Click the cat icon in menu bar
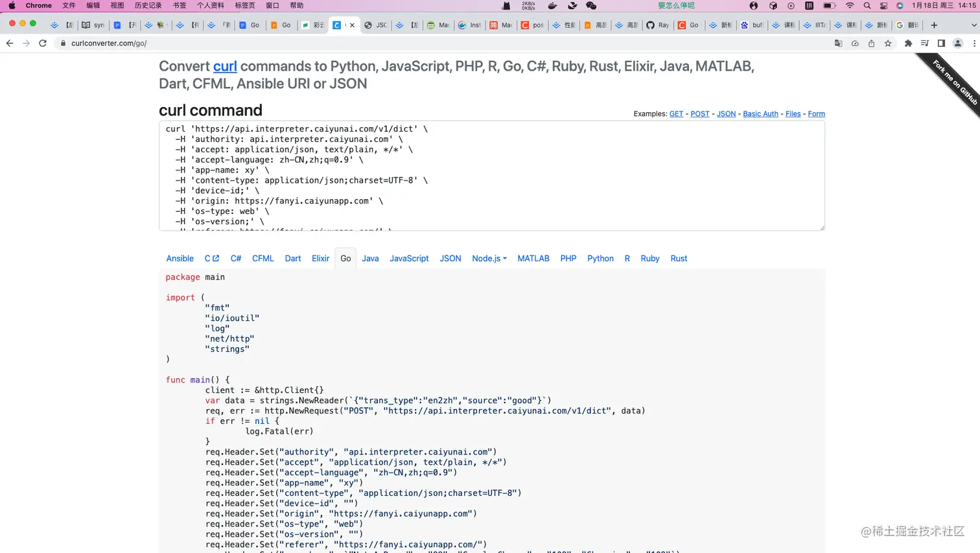The height and width of the screenshot is (553, 980). coord(506,6)
